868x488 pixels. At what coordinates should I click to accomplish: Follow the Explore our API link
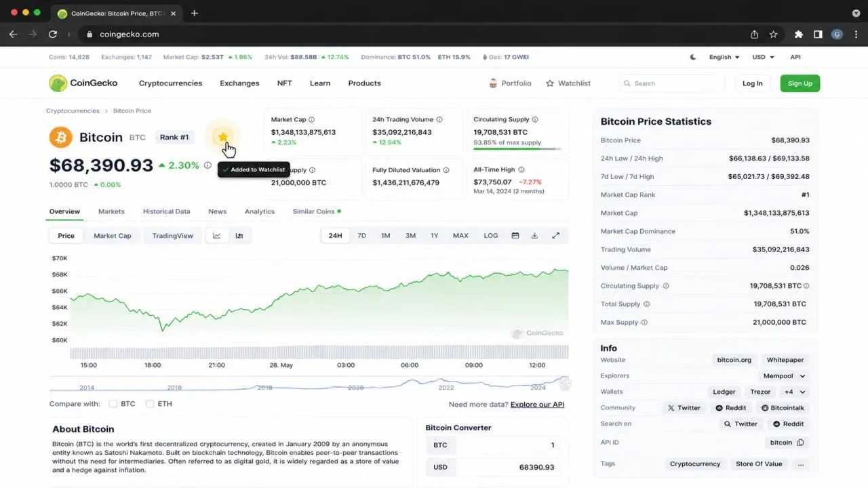(x=537, y=405)
